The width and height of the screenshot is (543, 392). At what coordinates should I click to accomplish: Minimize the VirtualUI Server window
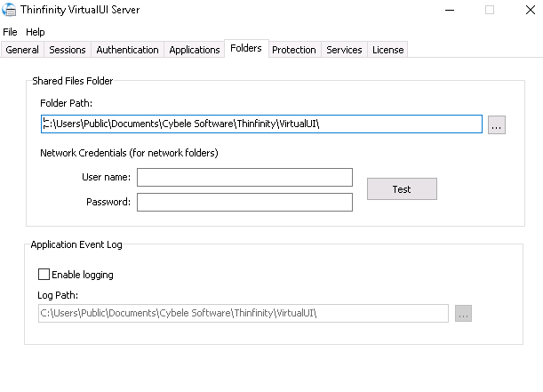click(450, 10)
